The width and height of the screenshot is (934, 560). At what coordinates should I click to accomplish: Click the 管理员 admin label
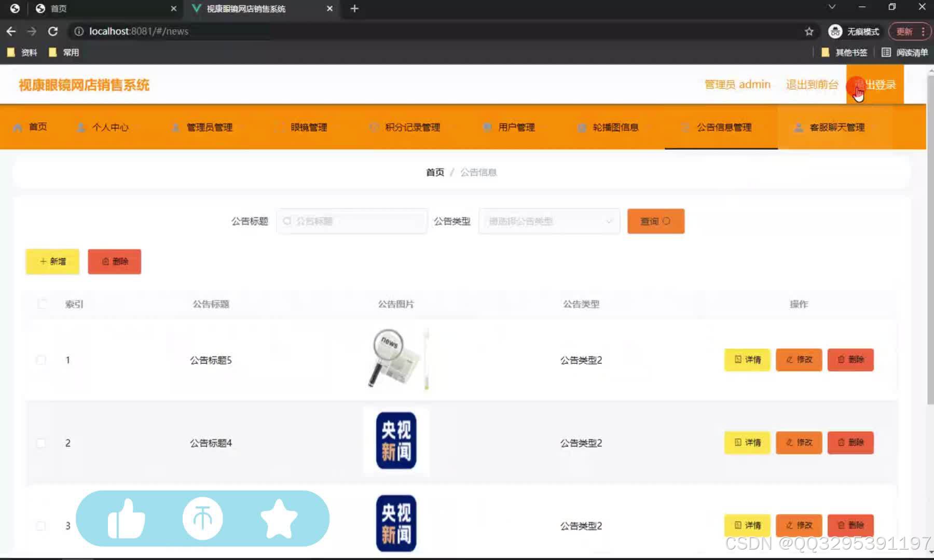(x=737, y=85)
